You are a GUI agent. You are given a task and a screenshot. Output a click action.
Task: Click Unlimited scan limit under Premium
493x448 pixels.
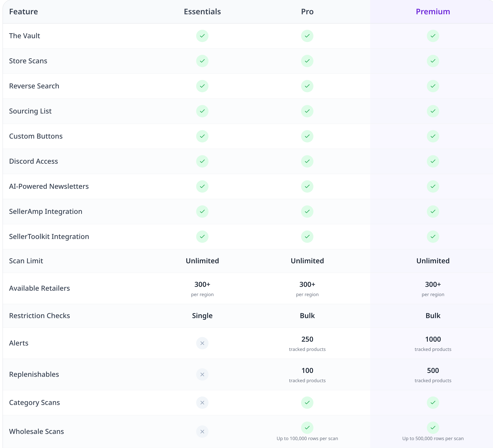tap(433, 261)
